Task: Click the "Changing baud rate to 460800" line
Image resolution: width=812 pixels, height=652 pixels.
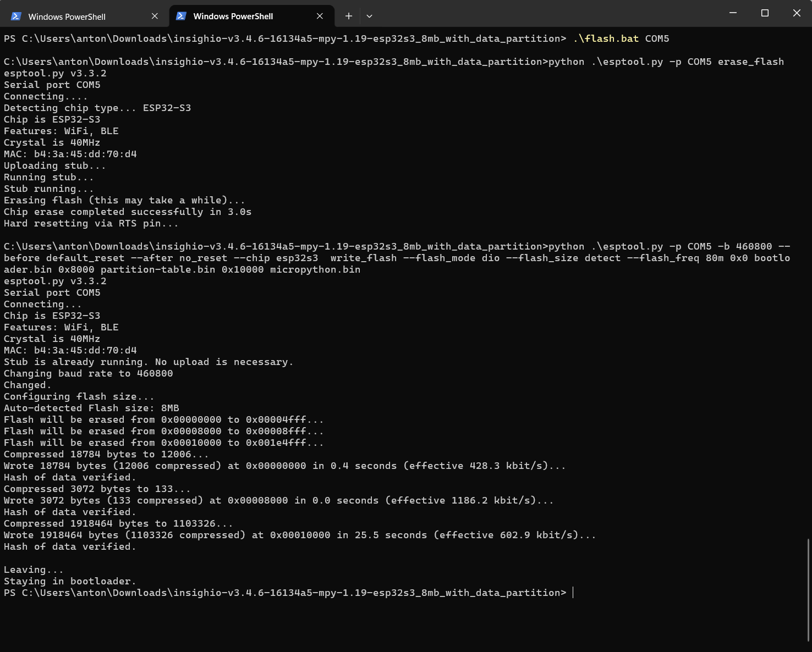Action: (88, 373)
